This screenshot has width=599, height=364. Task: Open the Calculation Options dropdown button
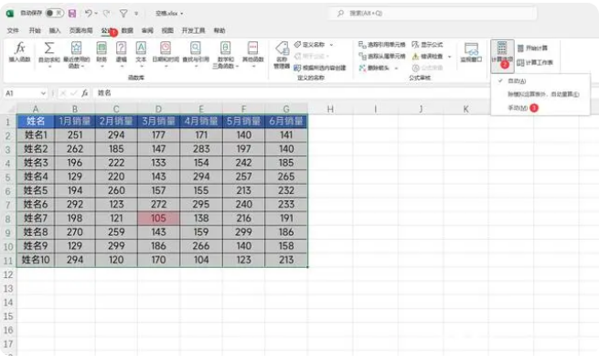click(502, 55)
